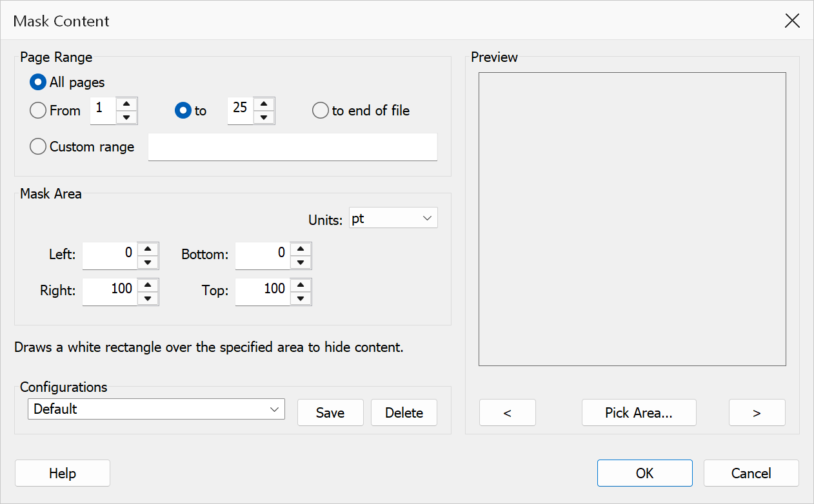Select the Custom range radio option

point(38,147)
